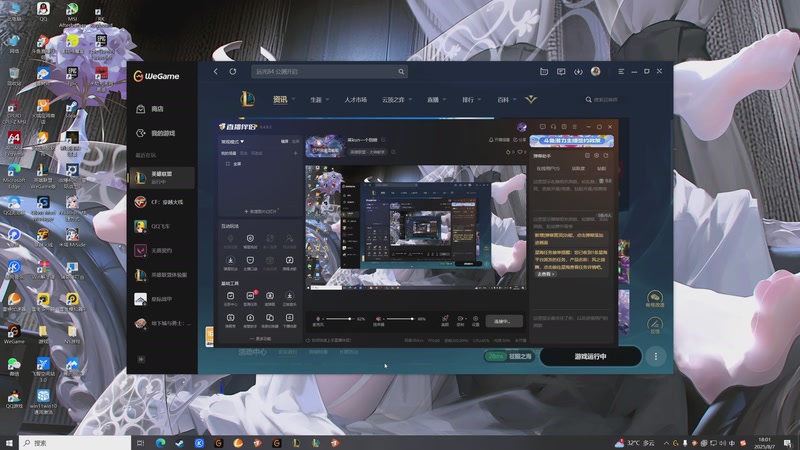This screenshot has width=800, height=450.
Task: Open the WeGame user avatar menu
Action: tap(595, 71)
